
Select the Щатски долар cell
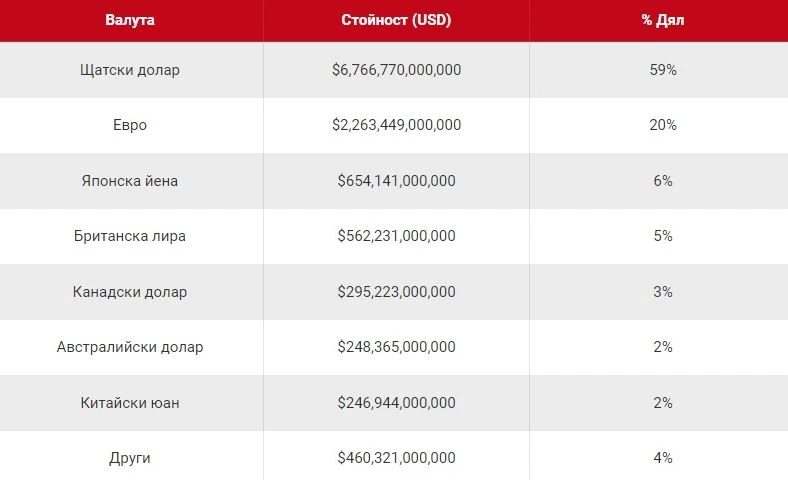[x=130, y=70]
